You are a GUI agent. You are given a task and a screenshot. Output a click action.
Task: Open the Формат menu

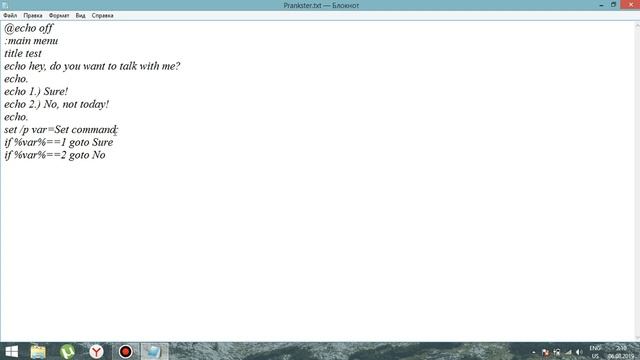click(x=59, y=16)
